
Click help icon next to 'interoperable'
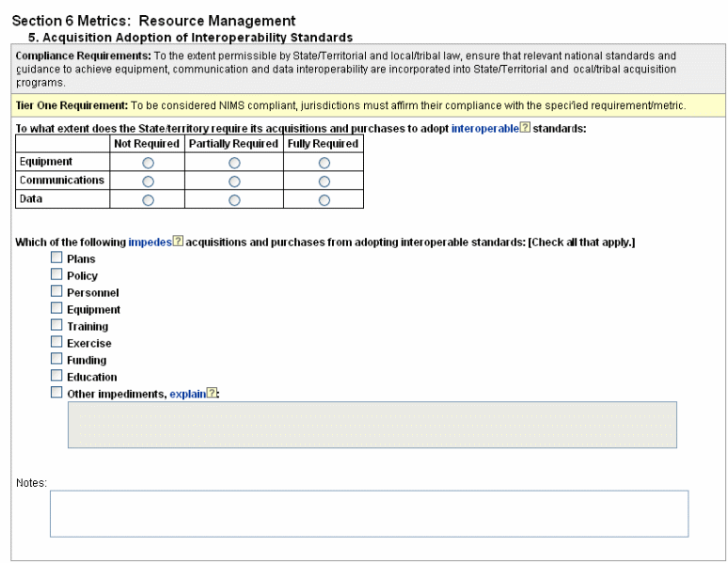tap(525, 129)
